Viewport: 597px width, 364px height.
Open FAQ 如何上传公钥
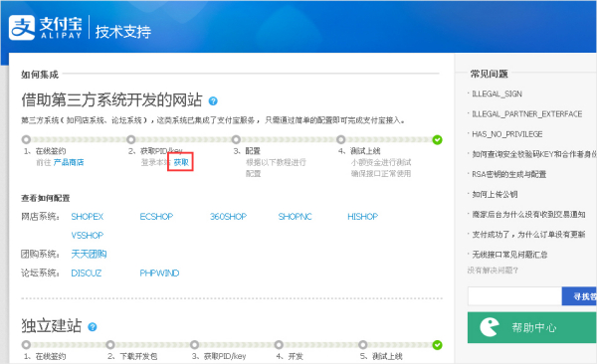(x=495, y=195)
